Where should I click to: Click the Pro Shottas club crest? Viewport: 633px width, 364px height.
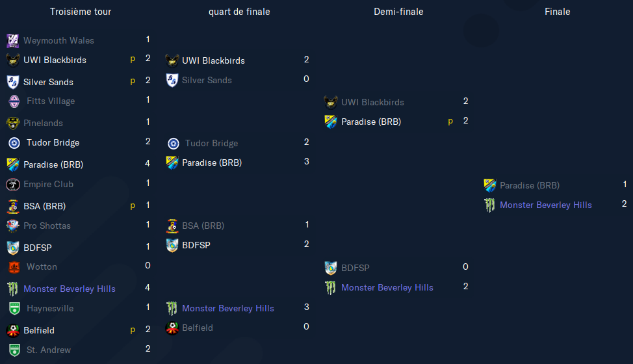point(13,226)
